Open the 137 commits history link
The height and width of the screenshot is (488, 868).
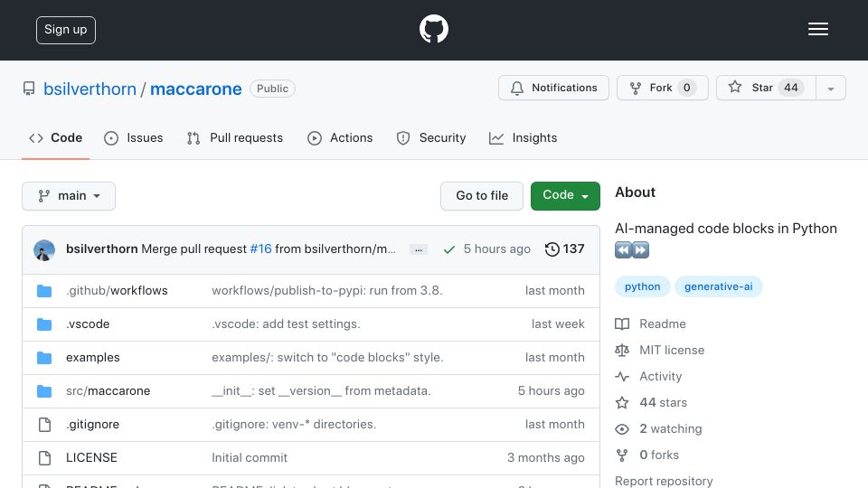coord(564,249)
